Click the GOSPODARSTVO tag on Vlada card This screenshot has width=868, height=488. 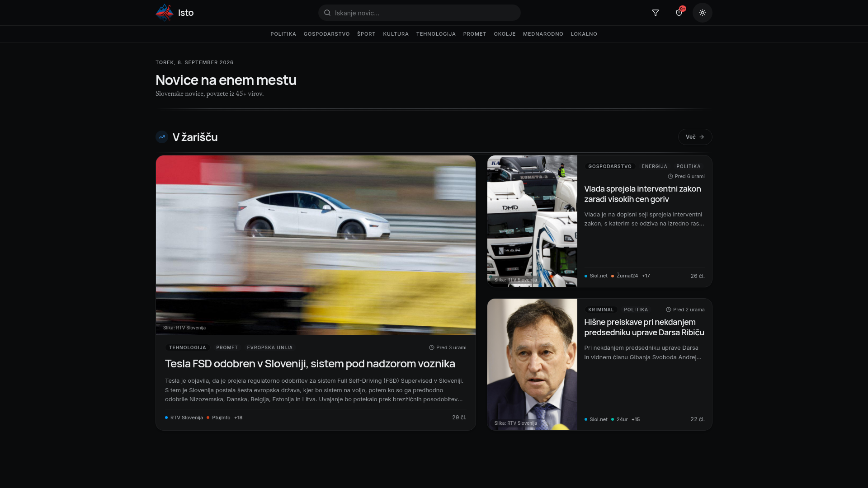(610, 166)
